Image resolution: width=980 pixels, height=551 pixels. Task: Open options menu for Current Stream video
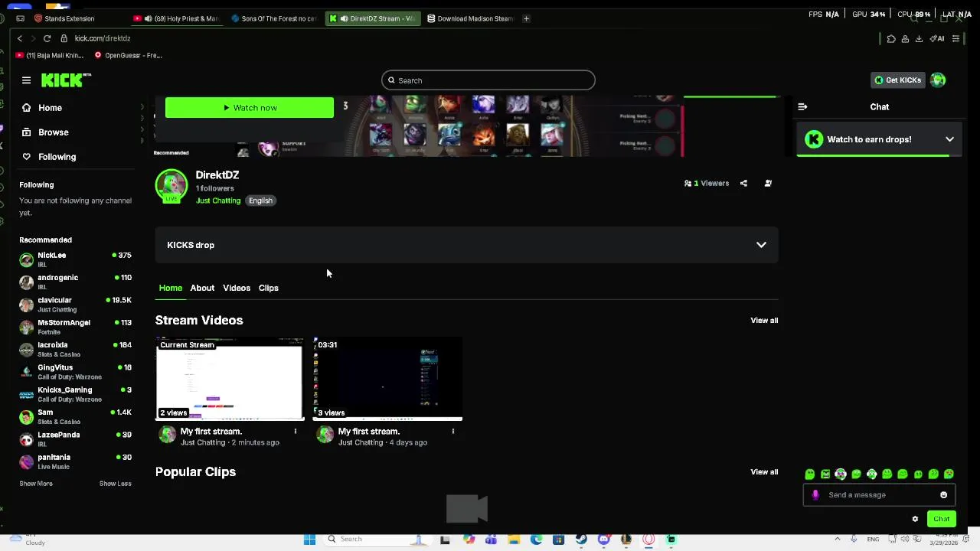point(296,432)
